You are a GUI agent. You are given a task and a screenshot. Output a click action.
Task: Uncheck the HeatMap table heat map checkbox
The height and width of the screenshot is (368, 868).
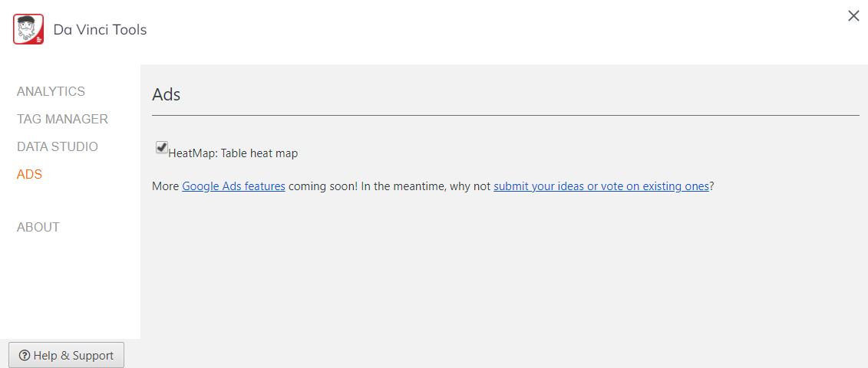tap(162, 147)
